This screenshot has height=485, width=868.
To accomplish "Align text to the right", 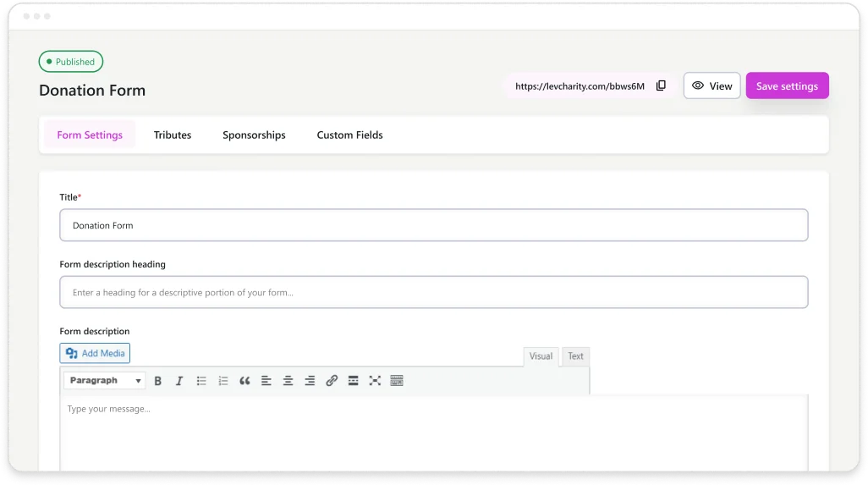I will point(310,381).
